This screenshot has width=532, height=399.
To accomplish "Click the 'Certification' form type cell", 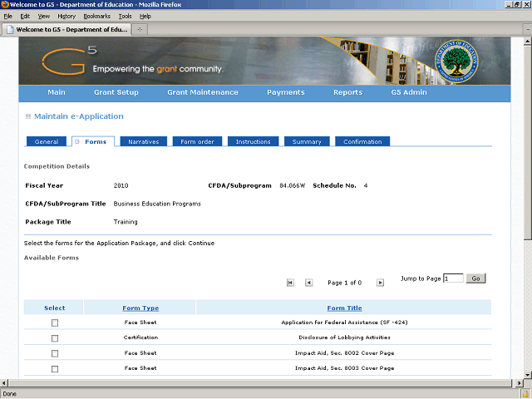I will point(140,337).
